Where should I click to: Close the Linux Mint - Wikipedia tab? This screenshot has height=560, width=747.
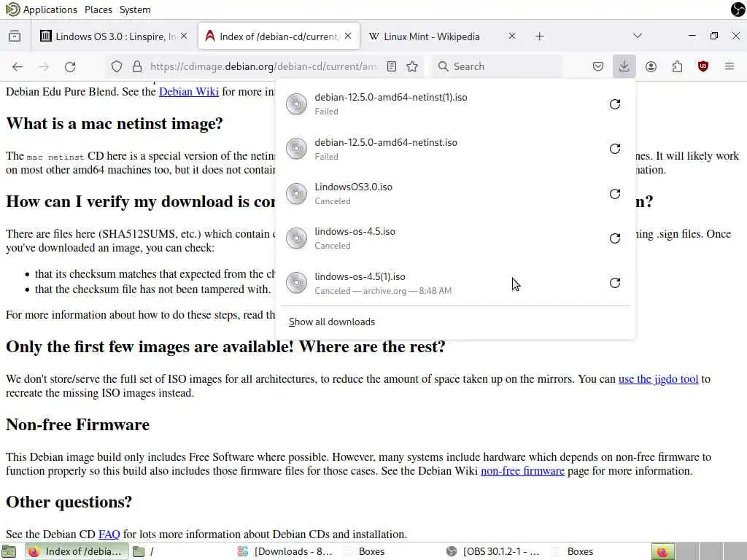[x=511, y=36]
